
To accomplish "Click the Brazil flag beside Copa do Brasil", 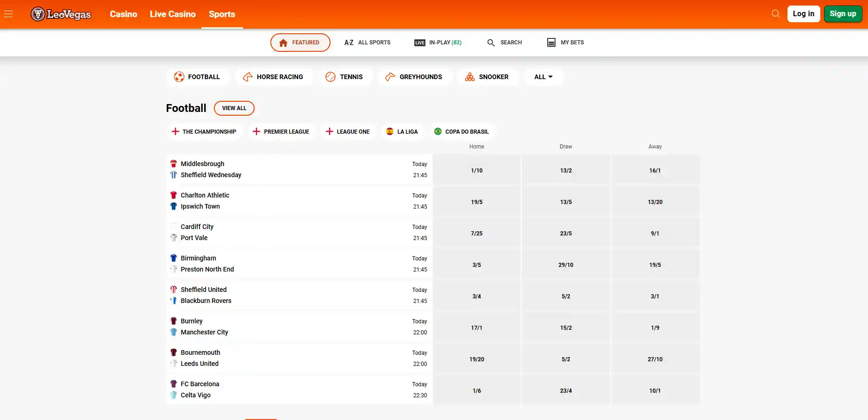I will [x=438, y=131].
